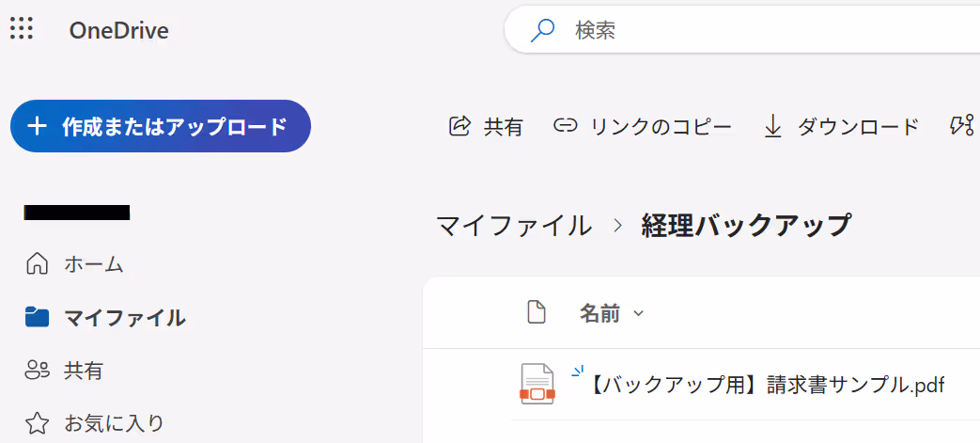980x443 pixels.
Task: Click the search magnifier icon
Action: tap(542, 30)
